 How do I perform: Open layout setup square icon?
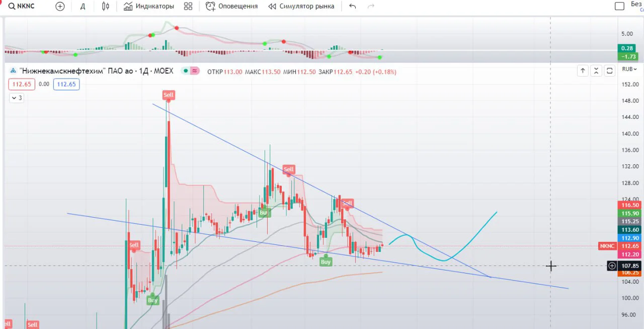(x=620, y=6)
